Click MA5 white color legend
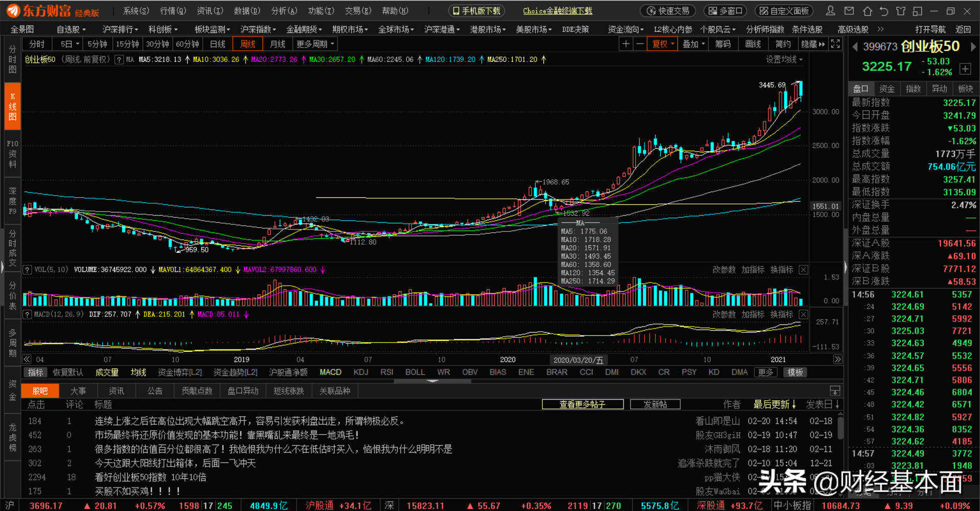The width and height of the screenshot is (980, 511). [x=160, y=60]
